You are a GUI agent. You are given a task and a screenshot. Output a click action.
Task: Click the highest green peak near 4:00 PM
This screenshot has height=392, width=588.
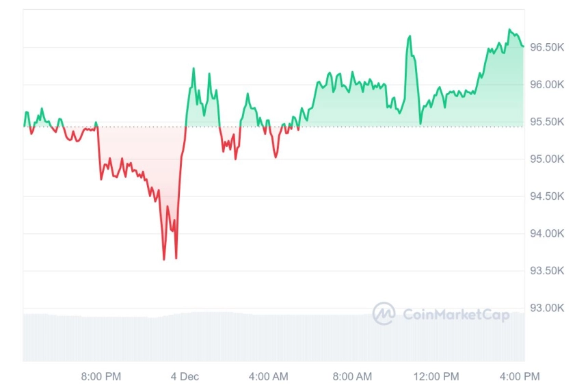pos(509,29)
